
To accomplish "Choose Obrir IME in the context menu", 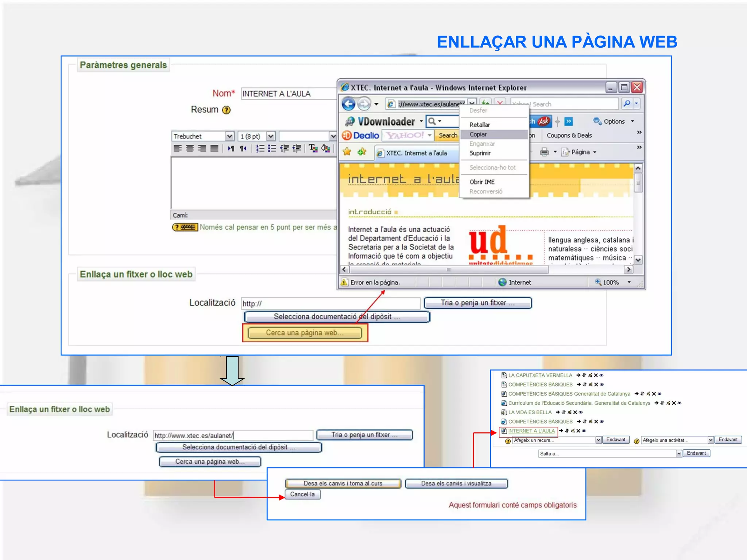I will 494,182.
